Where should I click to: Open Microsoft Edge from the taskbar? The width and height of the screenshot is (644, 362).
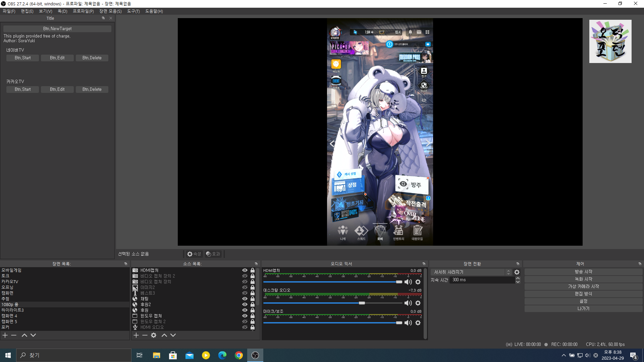tap(222, 355)
